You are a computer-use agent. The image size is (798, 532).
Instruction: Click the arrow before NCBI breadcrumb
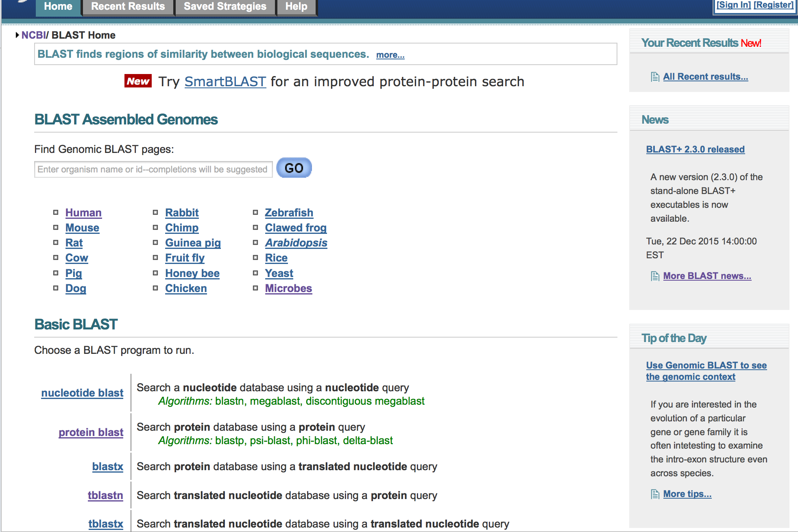[17, 35]
